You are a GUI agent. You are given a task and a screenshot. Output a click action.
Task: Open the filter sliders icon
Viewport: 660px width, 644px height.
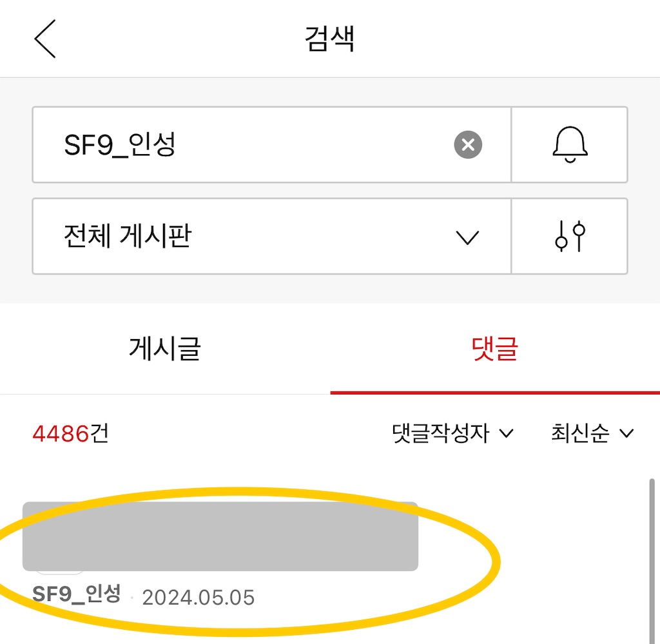pyautogui.click(x=570, y=236)
